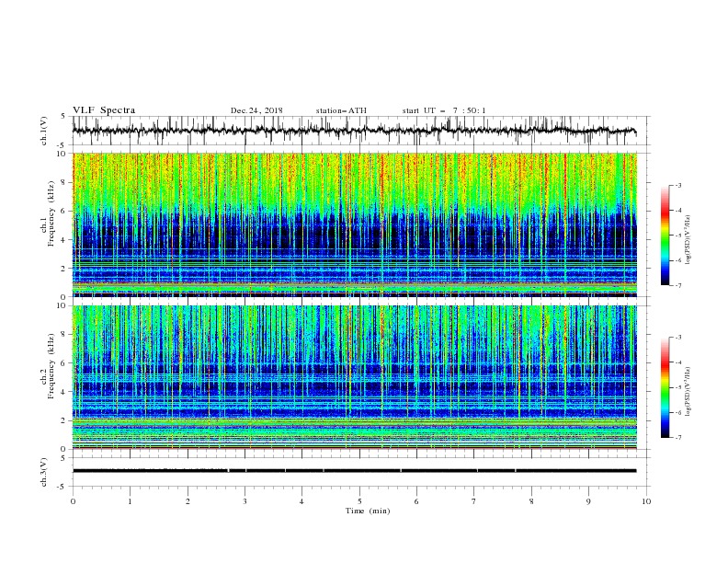Click the ch.1 voltage waveform trace
This screenshot has height=563, width=728.
[x=354, y=131]
